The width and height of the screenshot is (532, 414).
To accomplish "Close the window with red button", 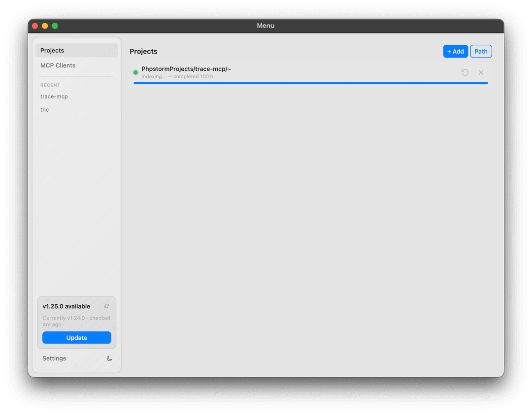I will click(35, 26).
